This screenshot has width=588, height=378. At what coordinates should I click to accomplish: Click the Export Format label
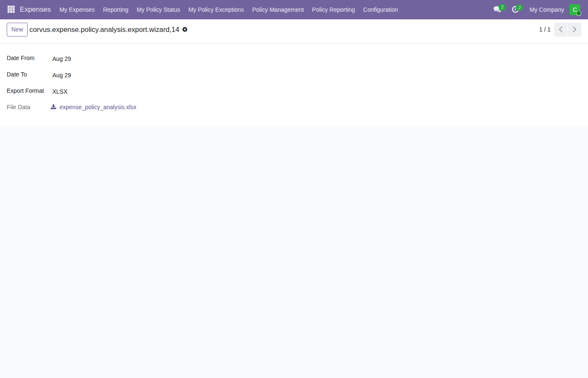pos(25,91)
